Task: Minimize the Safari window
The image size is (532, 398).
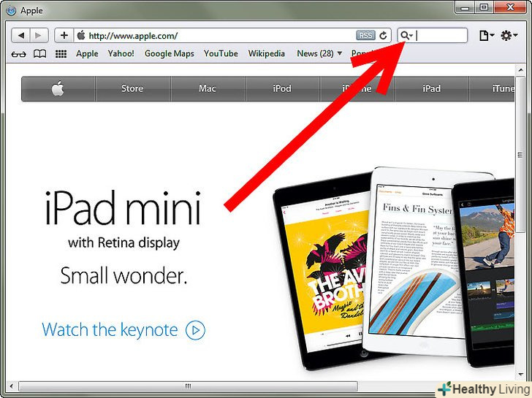Action: point(464,7)
